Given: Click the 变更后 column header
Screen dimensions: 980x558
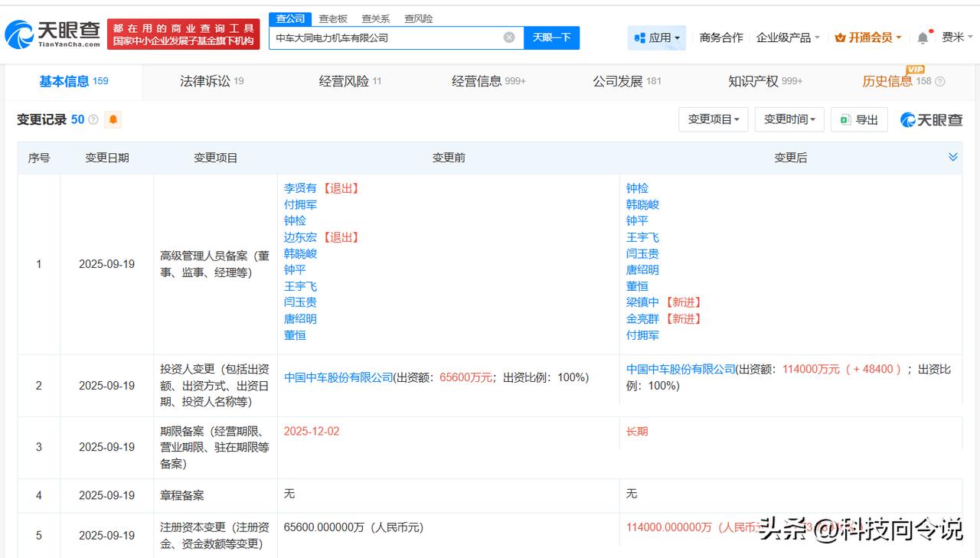Looking at the screenshot, I should pyautogui.click(x=791, y=158).
